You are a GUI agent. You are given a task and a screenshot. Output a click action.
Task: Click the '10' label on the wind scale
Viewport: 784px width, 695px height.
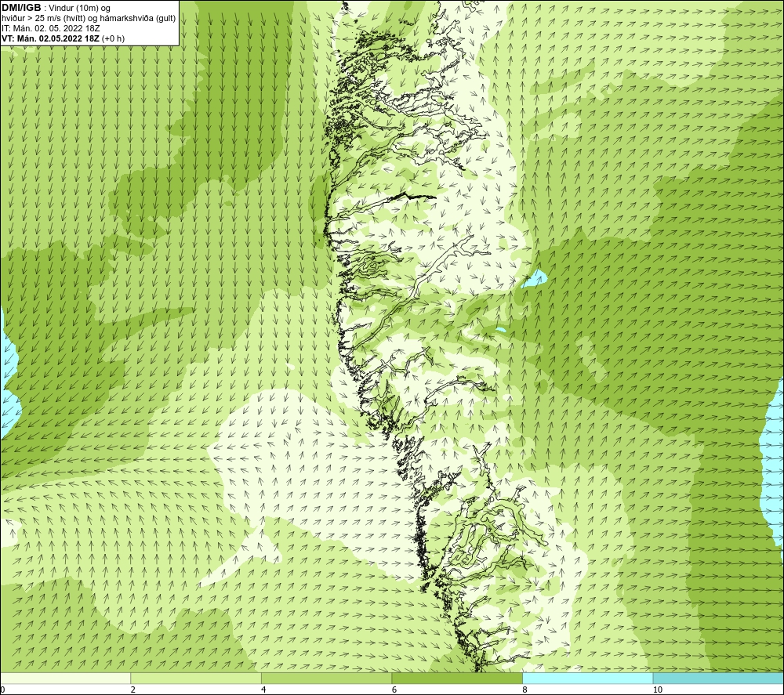(x=657, y=690)
